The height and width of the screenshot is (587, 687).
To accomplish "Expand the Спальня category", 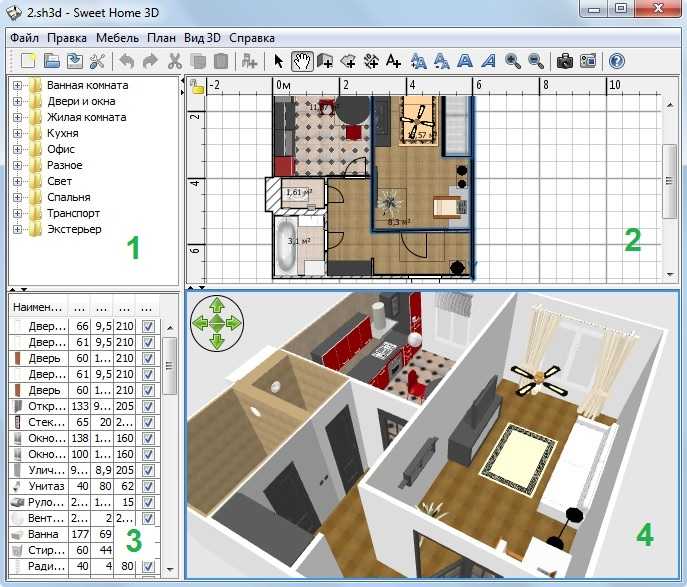I will click(x=17, y=197).
